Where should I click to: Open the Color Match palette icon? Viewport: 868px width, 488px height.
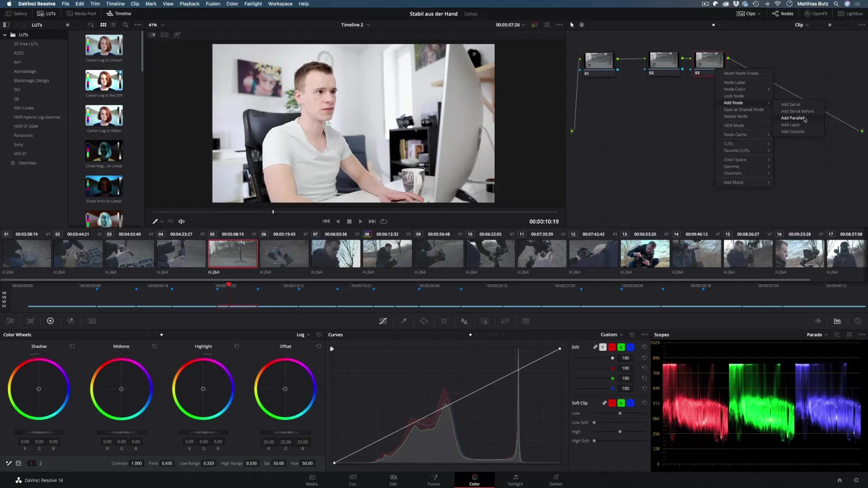point(30,321)
